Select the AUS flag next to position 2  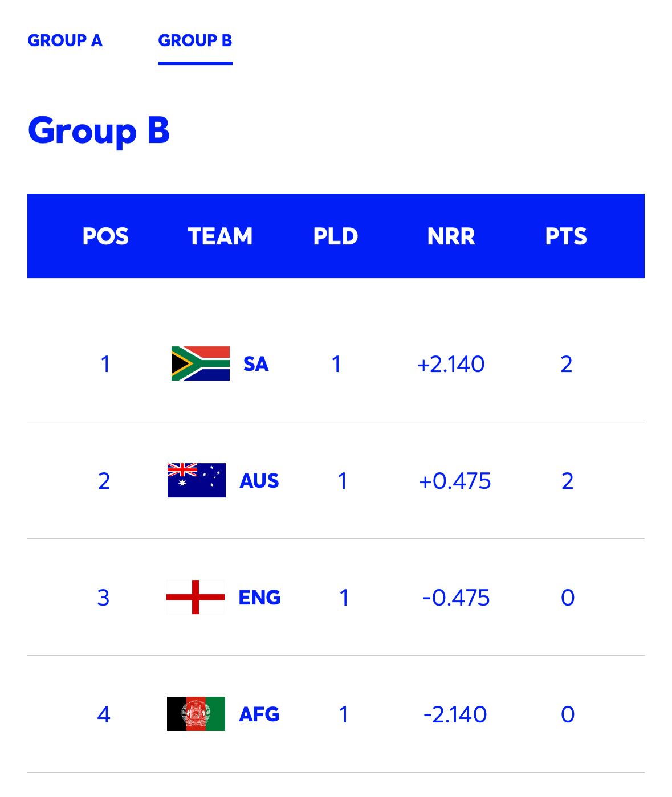point(197,480)
